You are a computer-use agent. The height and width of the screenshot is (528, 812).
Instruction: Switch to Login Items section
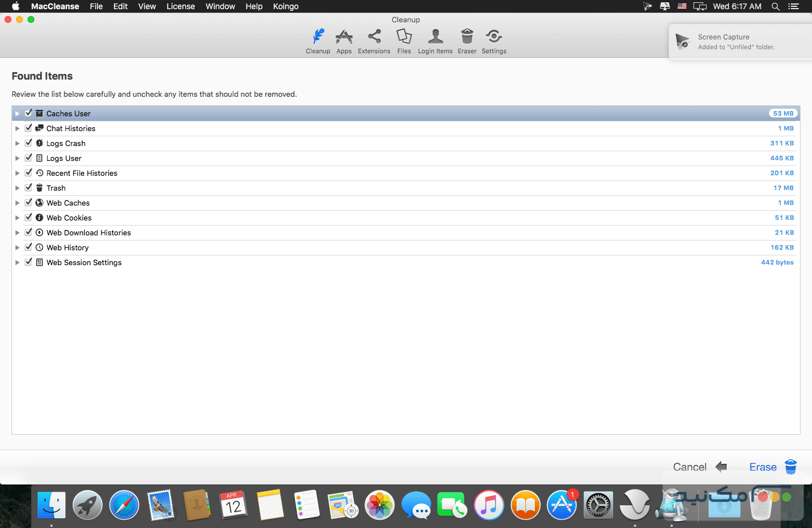(435, 42)
